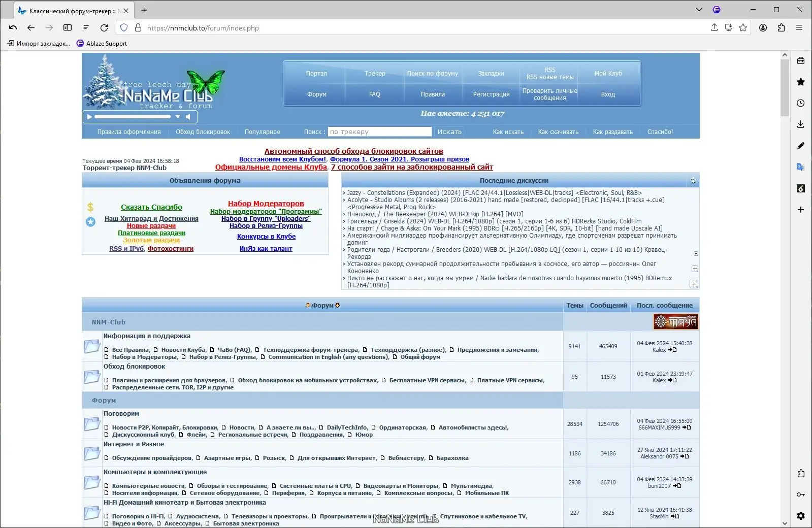Add a new sidebar panel with plus icon
Screen dimensions: 812x528
801,210
